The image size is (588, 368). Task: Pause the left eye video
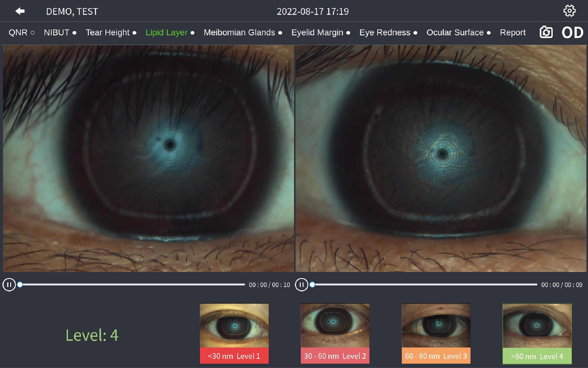click(x=9, y=285)
